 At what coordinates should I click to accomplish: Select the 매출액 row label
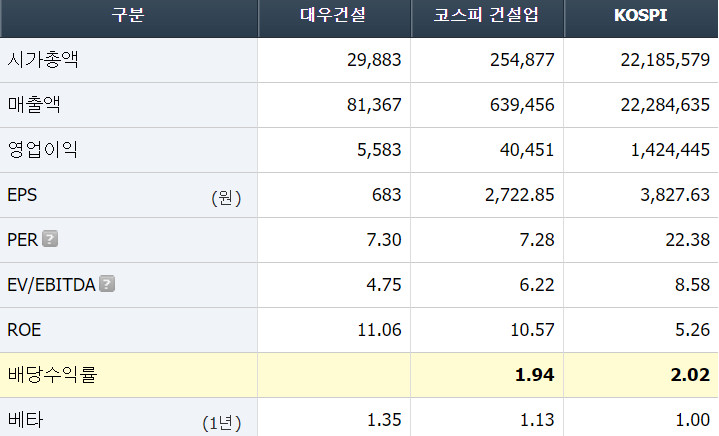pyautogui.click(x=34, y=105)
